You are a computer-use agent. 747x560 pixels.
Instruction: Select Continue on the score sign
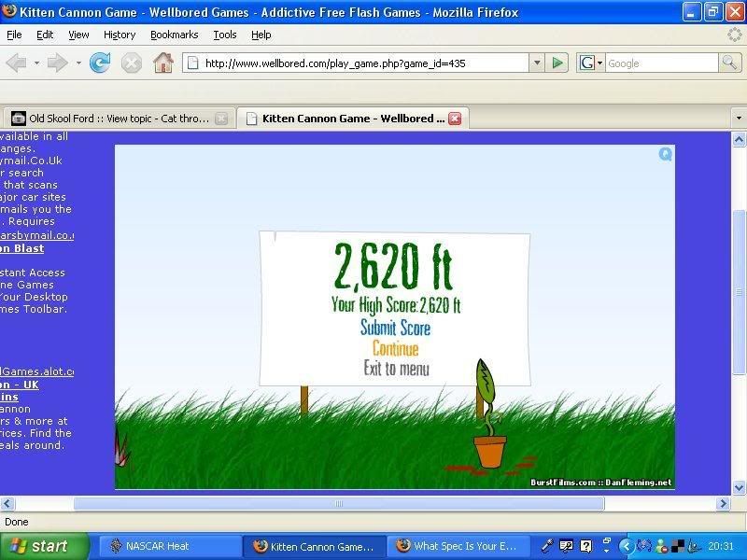point(395,348)
